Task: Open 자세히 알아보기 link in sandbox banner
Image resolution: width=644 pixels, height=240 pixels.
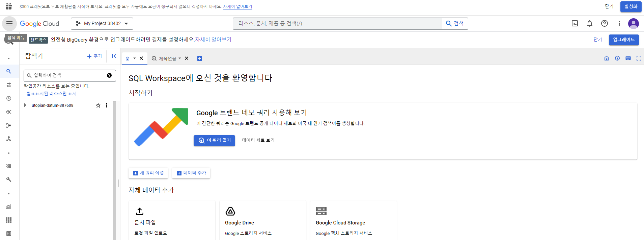Action: (213, 40)
